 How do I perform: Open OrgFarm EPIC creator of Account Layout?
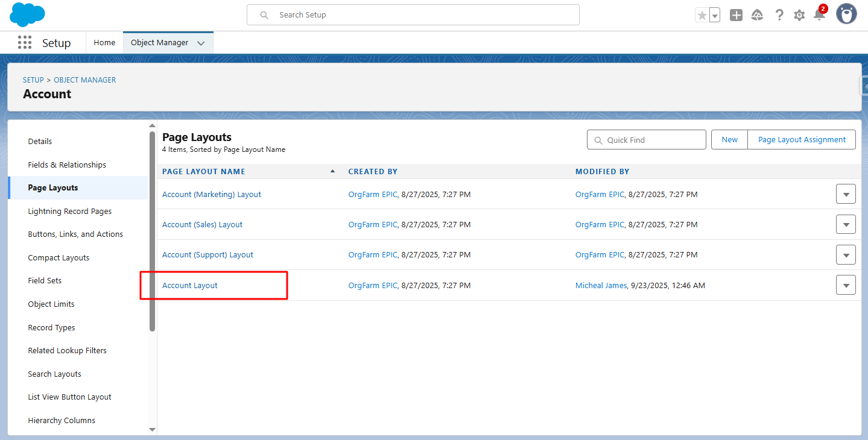click(x=373, y=286)
